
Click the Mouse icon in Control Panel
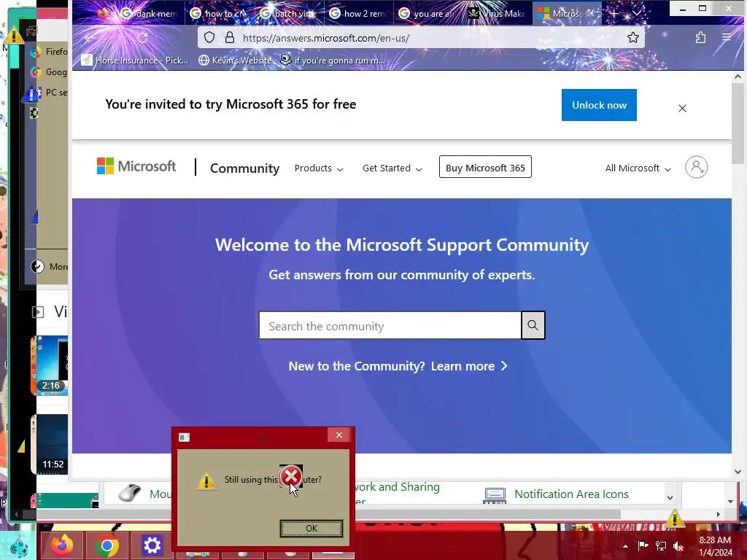[x=130, y=492]
